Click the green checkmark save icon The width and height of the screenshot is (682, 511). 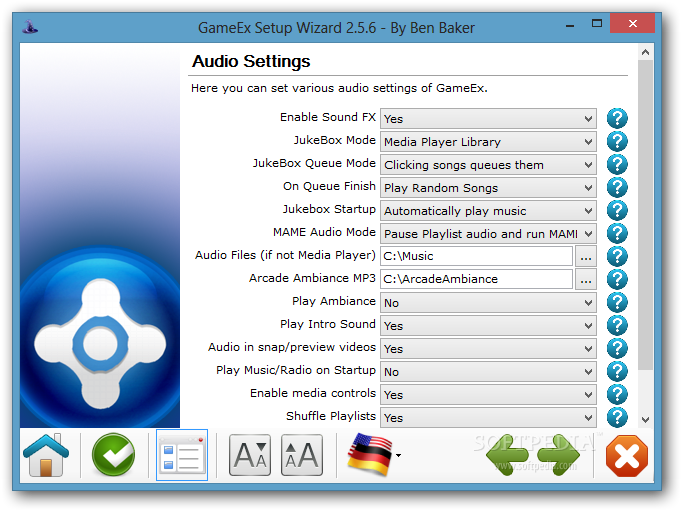[x=114, y=455]
